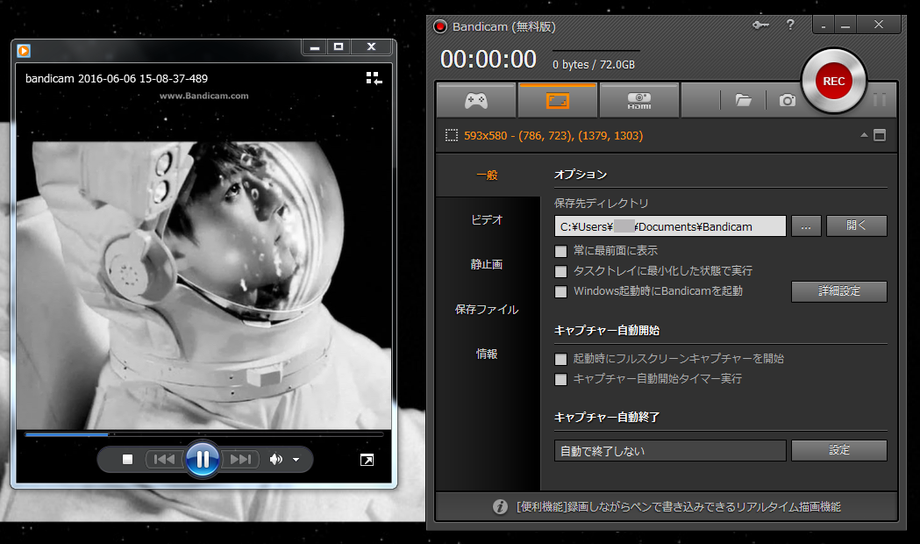Select game recording mode gamepad icon
The height and width of the screenshot is (544, 920).
[476, 100]
